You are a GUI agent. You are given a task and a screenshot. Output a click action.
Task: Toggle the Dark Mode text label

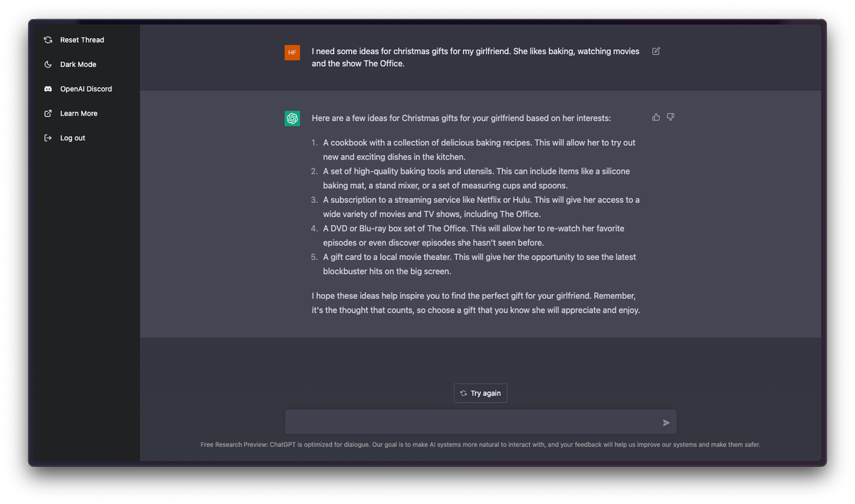[78, 65]
